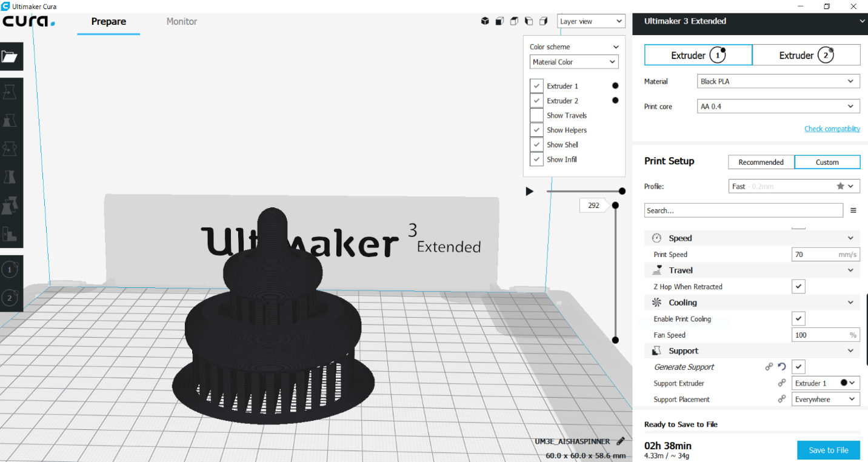Open a file with the folder icon
This screenshot has height=462, width=868.
(10, 57)
